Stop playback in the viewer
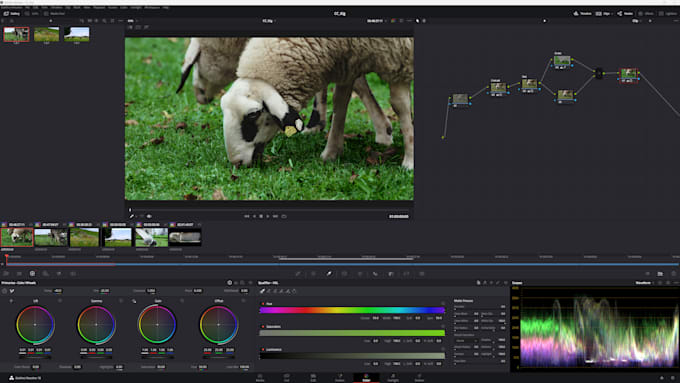 261,216
